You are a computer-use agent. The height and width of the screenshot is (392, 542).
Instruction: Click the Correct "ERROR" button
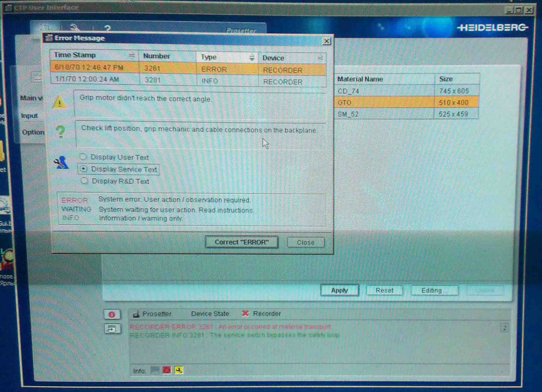pos(242,242)
